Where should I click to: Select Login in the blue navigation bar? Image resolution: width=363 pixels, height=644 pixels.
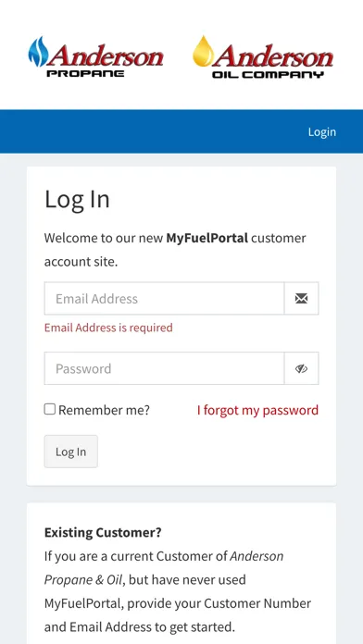click(322, 131)
